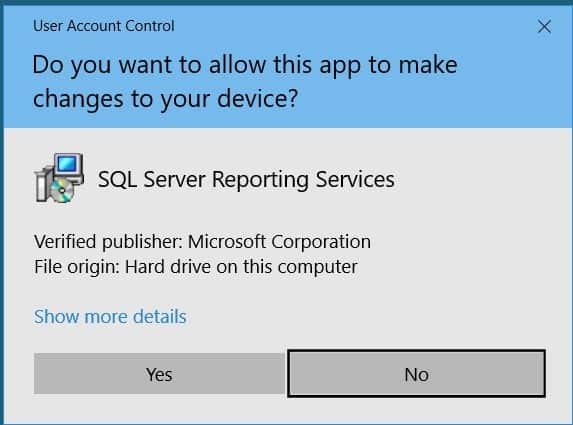The image size is (573, 425).
Task: Click the word 'Reporting' in the app name
Action: tap(261, 180)
